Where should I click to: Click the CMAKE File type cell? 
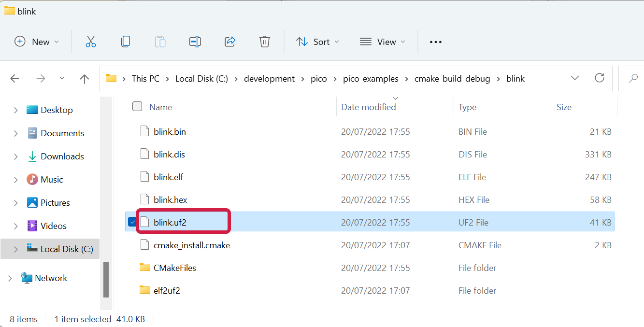point(480,245)
